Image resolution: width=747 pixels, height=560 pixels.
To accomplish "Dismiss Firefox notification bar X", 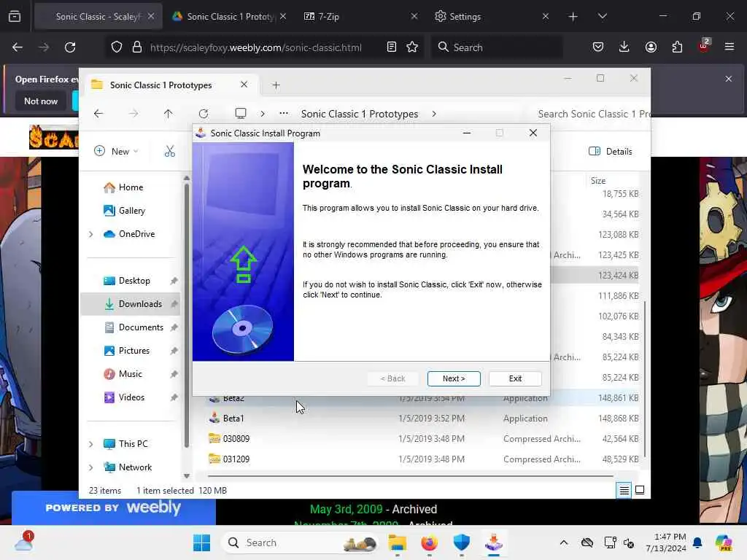I will pos(729,79).
